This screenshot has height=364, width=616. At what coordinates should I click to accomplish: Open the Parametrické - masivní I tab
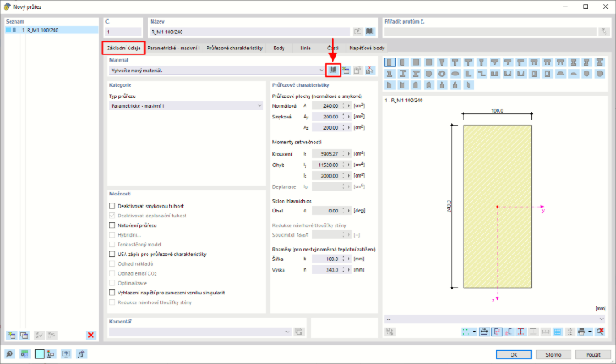tap(173, 48)
